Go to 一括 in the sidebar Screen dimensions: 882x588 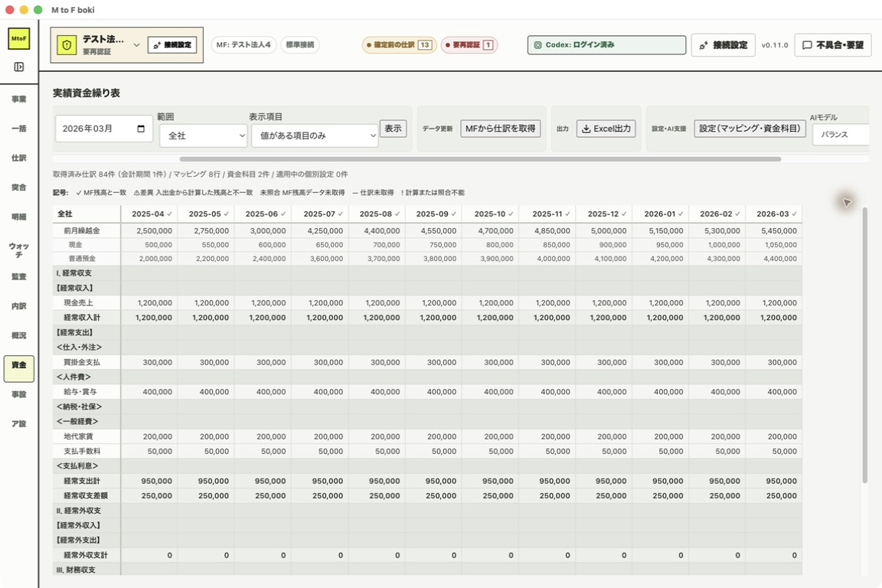(18, 129)
